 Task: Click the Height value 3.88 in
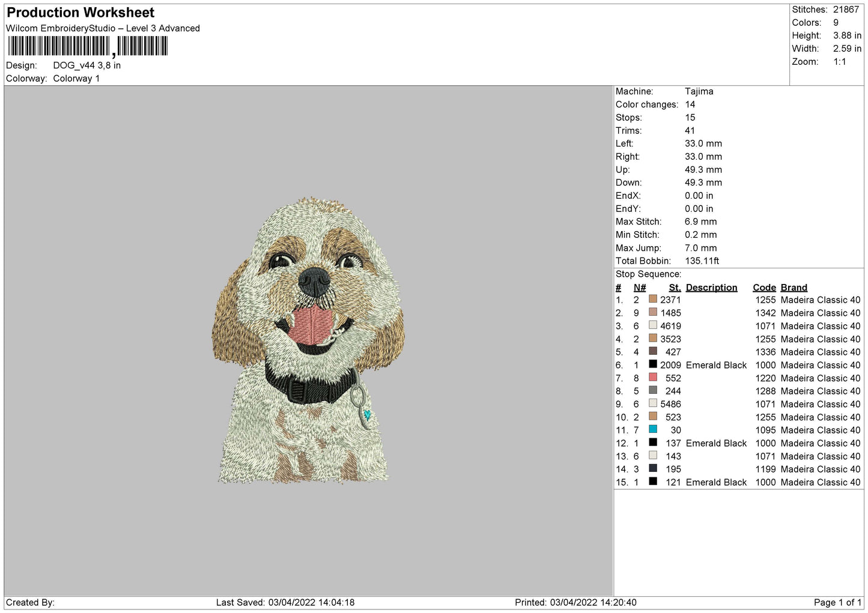(x=847, y=36)
